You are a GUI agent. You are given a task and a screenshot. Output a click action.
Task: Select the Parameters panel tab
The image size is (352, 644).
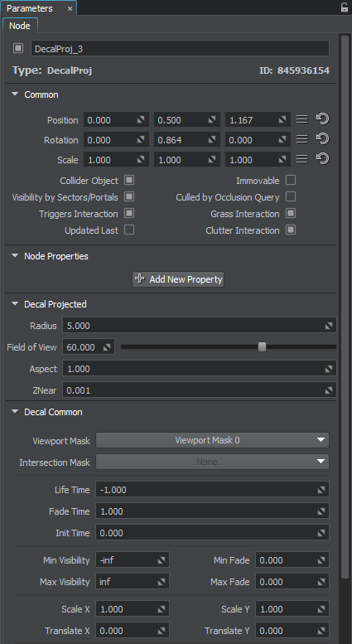tap(30, 8)
